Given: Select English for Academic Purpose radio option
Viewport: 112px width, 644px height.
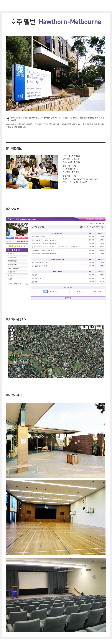Looking at the screenshot, I should pyautogui.click(x=33, y=250).
